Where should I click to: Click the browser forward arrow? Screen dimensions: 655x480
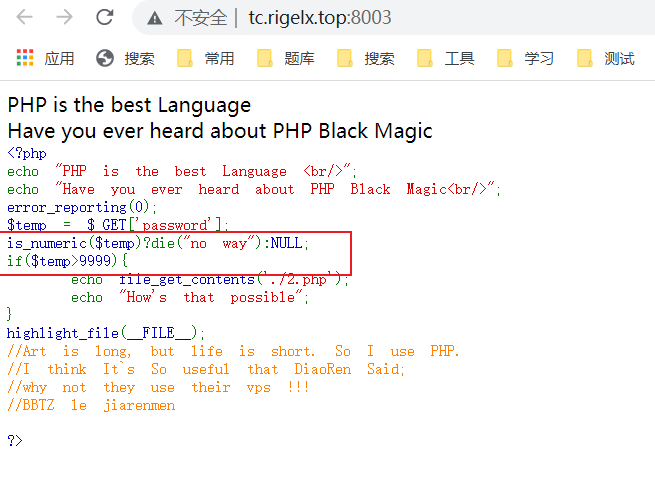click(x=64, y=17)
